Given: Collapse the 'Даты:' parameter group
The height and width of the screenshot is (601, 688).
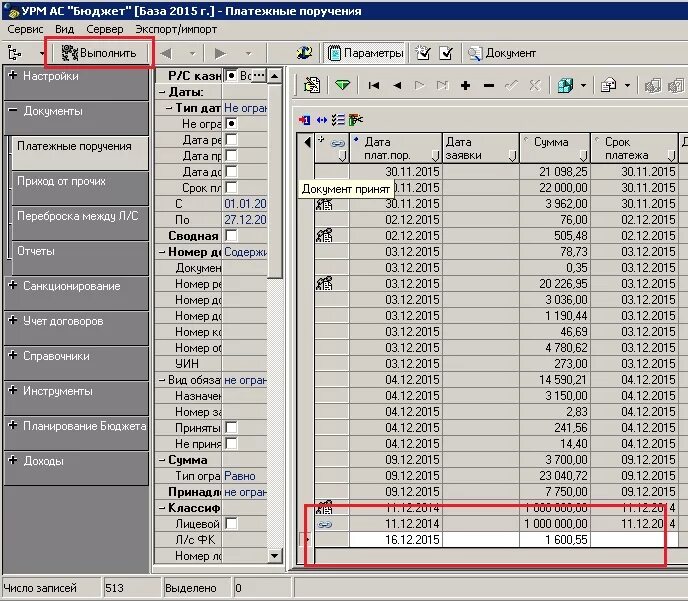Looking at the screenshot, I should (162, 92).
